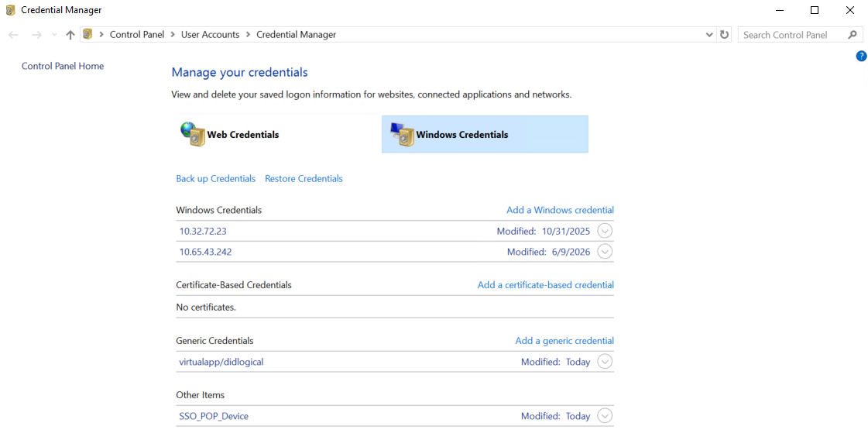The image size is (868, 440).
Task: Select the SSO_POP_Device entry
Action: [395, 416]
